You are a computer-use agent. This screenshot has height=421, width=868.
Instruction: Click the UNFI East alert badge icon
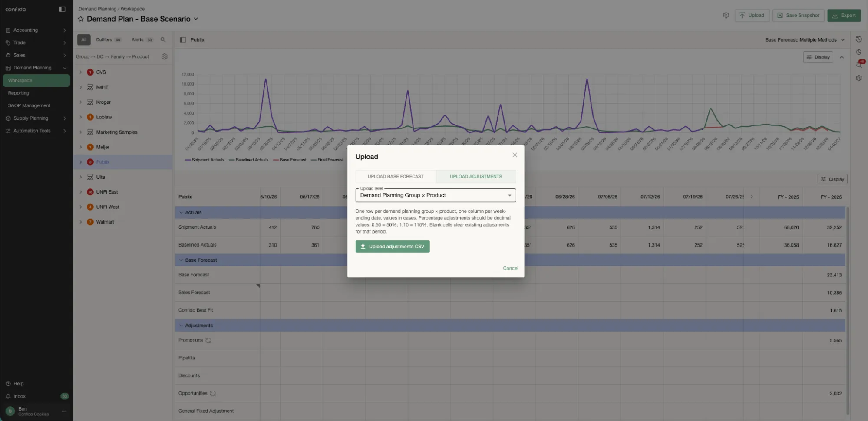coord(90,192)
